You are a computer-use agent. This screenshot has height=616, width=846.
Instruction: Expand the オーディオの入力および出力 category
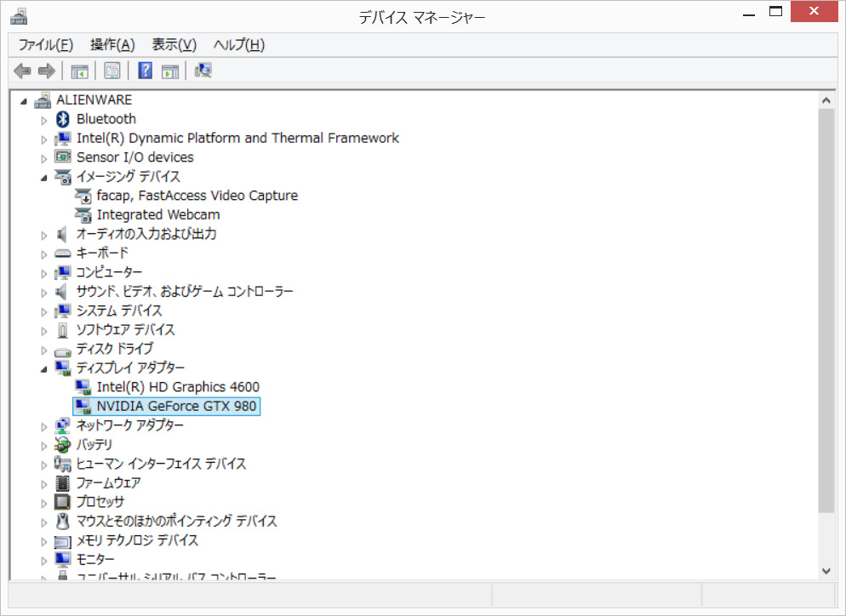point(44,235)
